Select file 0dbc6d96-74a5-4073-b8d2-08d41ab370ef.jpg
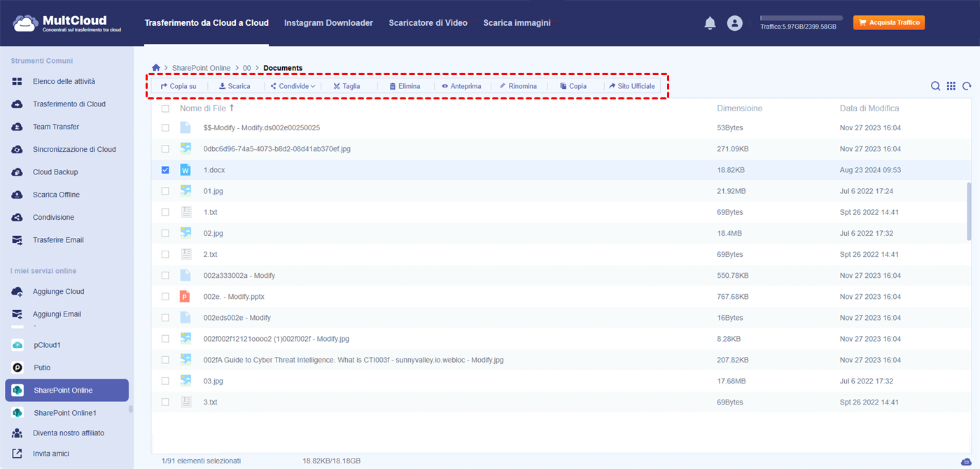 [277, 149]
